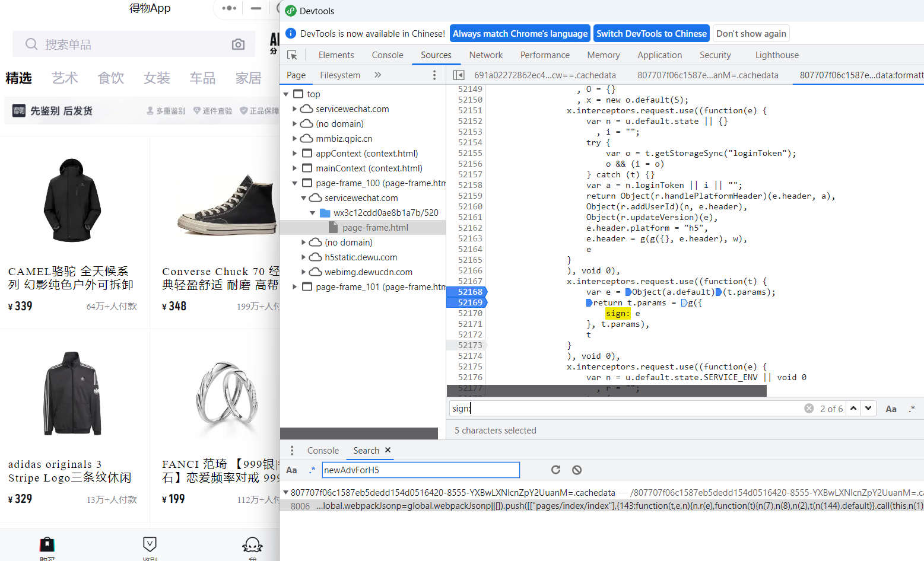Clear the sign: find field
This screenshot has height=561, width=924.
pyautogui.click(x=809, y=409)
